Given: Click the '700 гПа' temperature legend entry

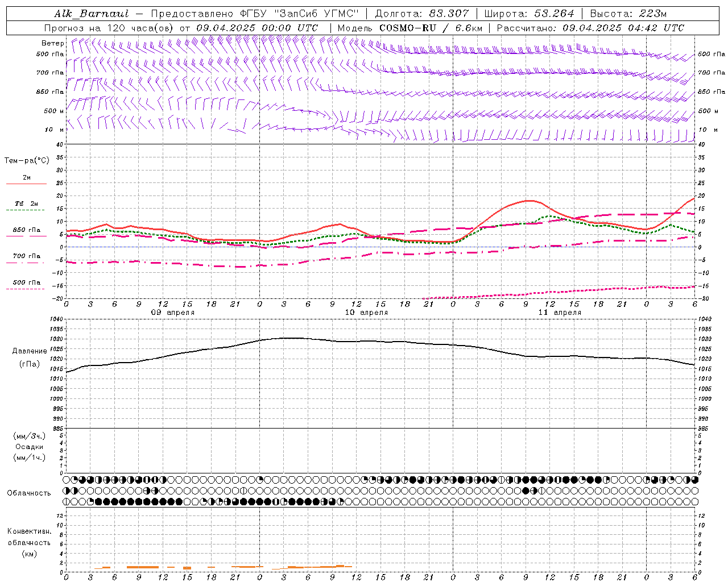Looking at the screenshot, I should point(27,256).
